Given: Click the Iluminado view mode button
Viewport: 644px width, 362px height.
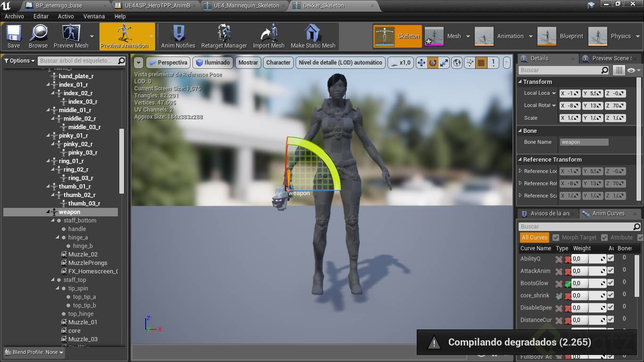Looking at the screenshot, I should pos(213,63).
